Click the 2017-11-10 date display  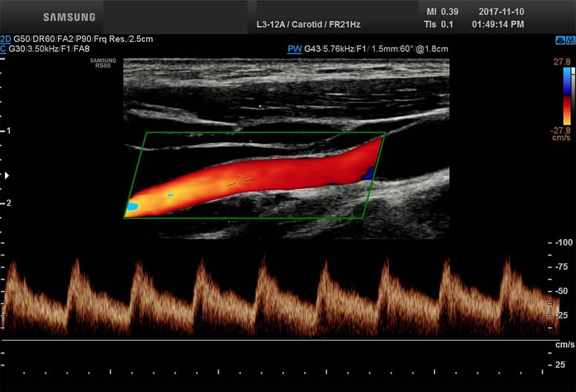[501, 12]
